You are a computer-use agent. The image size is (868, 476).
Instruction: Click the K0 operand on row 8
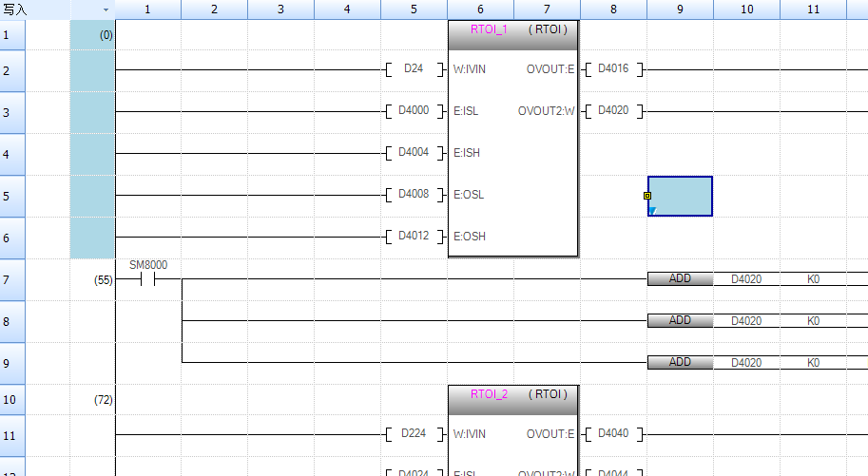click(813, 321)
